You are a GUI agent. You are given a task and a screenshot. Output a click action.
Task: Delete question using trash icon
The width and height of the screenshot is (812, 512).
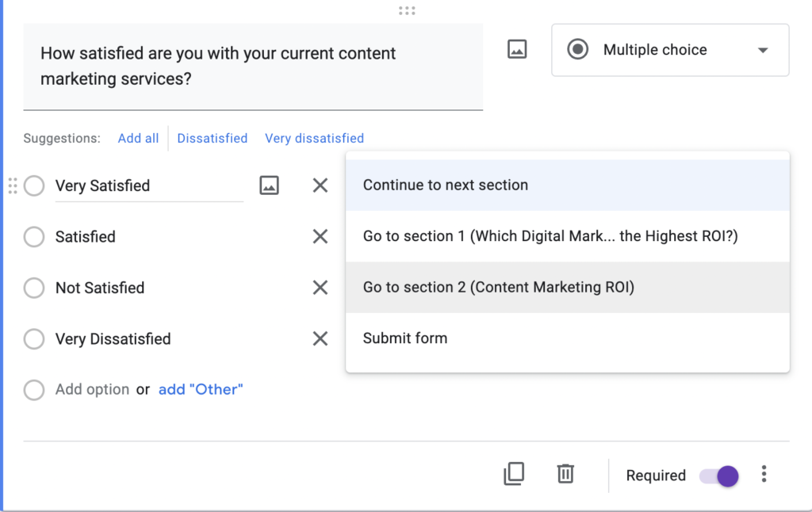pyautogui.click(x=565, y=474)
